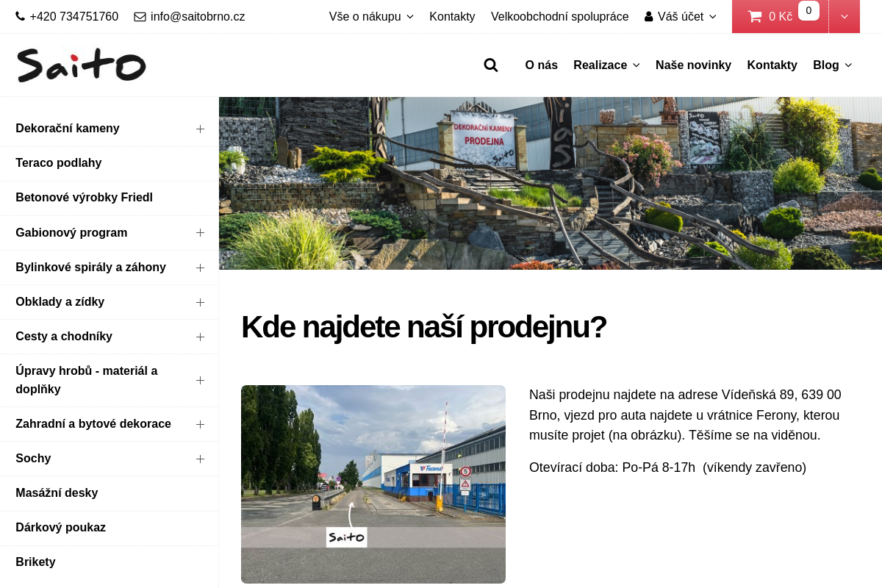Click the showroom banner image

[550, 183]
